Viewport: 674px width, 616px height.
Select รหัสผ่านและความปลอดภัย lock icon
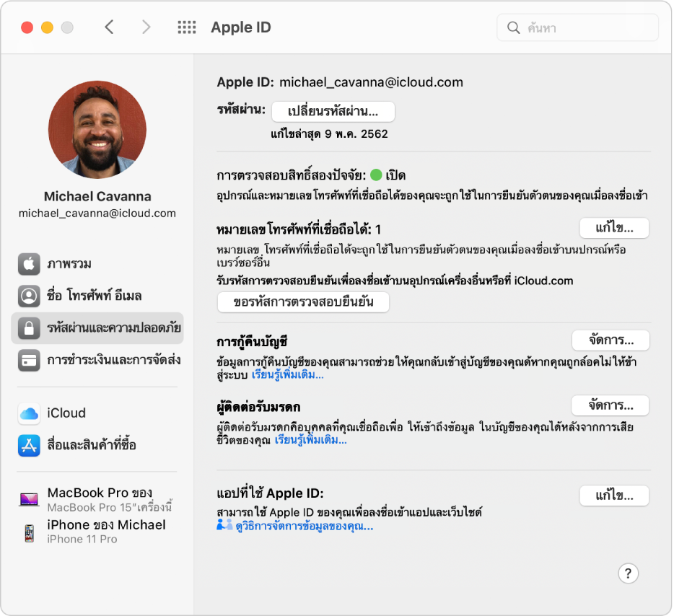click(x=29, y=328)
